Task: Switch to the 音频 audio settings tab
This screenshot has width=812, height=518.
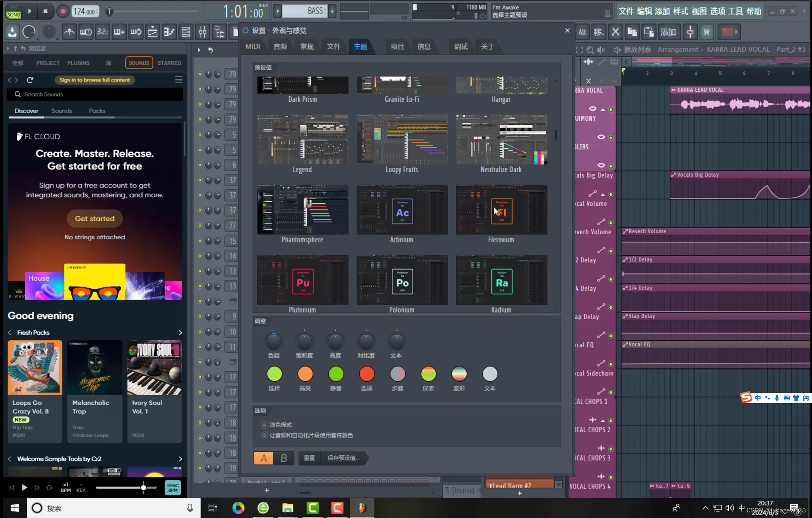Action: click(280, 47)
